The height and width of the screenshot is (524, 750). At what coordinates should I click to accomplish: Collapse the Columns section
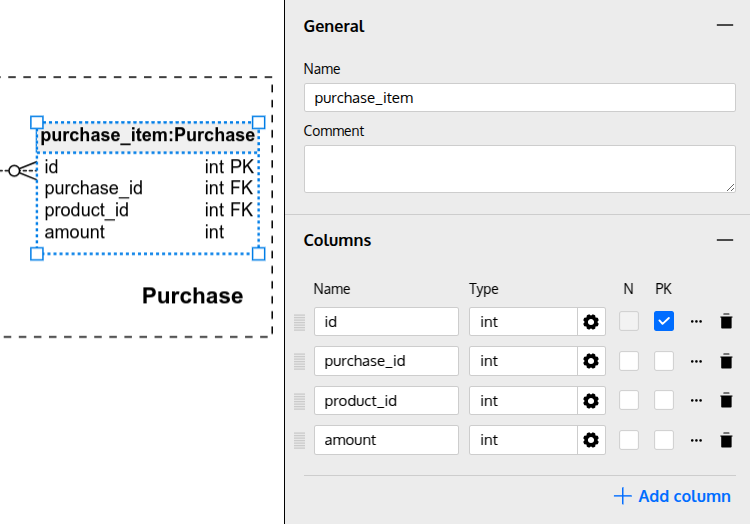724,241
